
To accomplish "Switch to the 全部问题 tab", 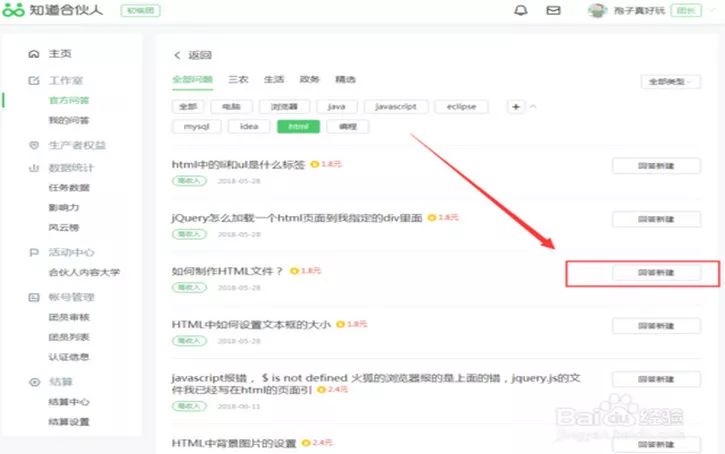I will 192,80.
